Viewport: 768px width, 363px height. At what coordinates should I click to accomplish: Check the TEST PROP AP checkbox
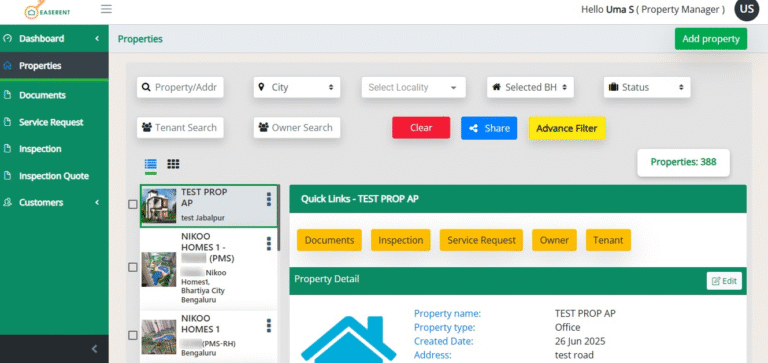click(x=133, y=205)
